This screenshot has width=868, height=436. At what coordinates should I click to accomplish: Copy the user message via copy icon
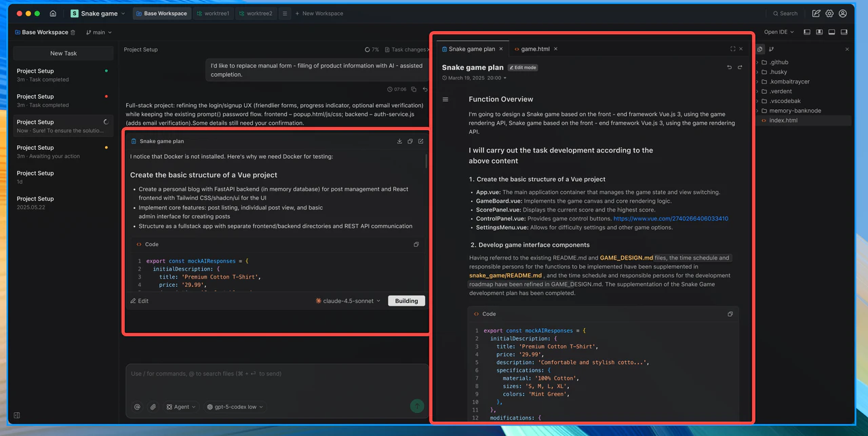[414, 89]
